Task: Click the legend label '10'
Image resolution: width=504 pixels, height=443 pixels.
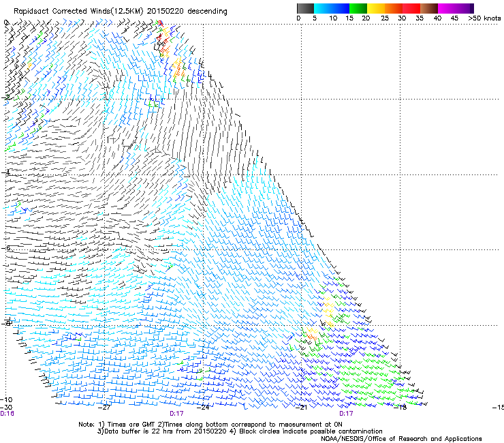Action: (x=333, y=18)
